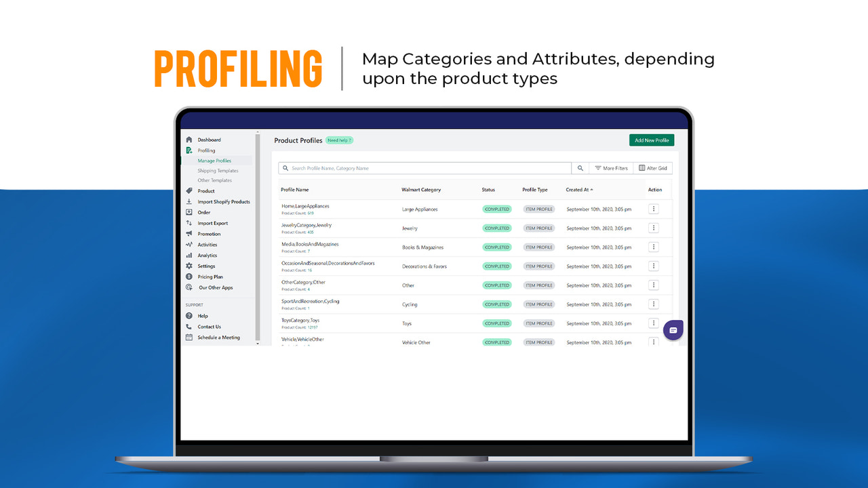This screenshot has width=868, height=488.
Task: Select the Profiling icon in sidebar
Action: [190, 150]
